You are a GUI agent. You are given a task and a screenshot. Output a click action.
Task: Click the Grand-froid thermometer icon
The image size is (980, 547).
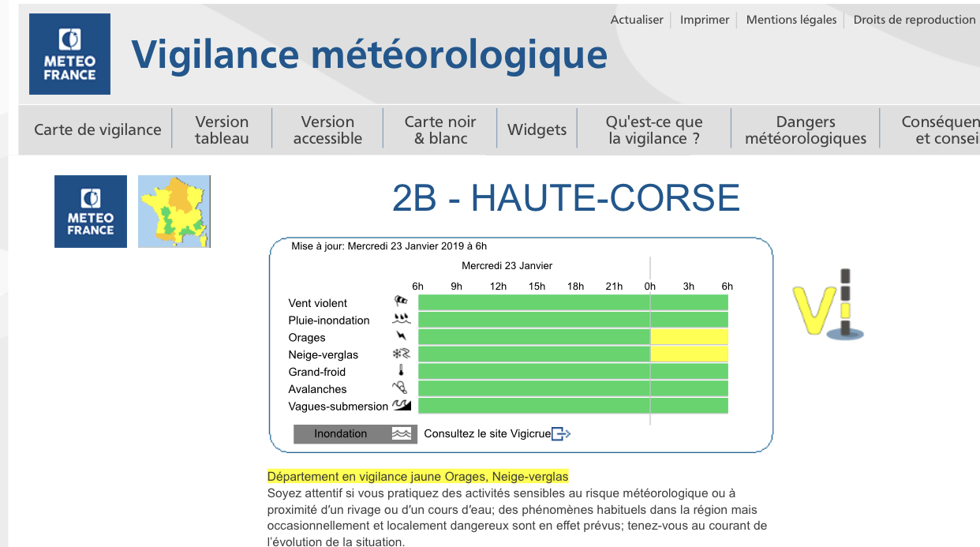tap(402, 372)
